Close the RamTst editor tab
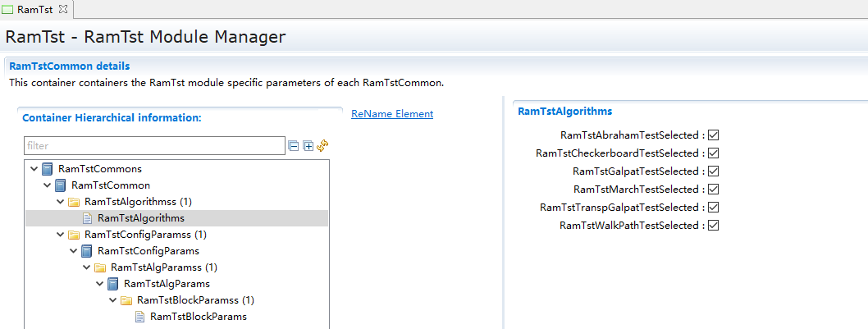868x329 pixels. click(x=63, y=9)
